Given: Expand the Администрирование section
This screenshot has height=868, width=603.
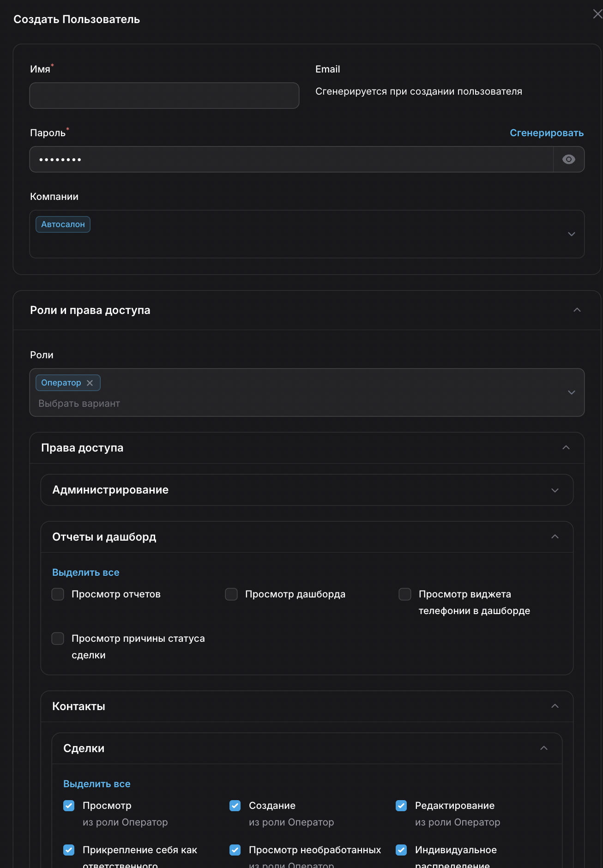Looking at the screenshot, I should (x=555, y=490).
